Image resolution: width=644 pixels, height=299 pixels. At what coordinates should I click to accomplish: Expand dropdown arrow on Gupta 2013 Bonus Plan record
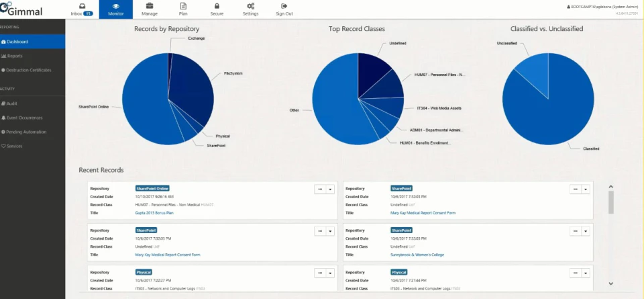[330, 189]
